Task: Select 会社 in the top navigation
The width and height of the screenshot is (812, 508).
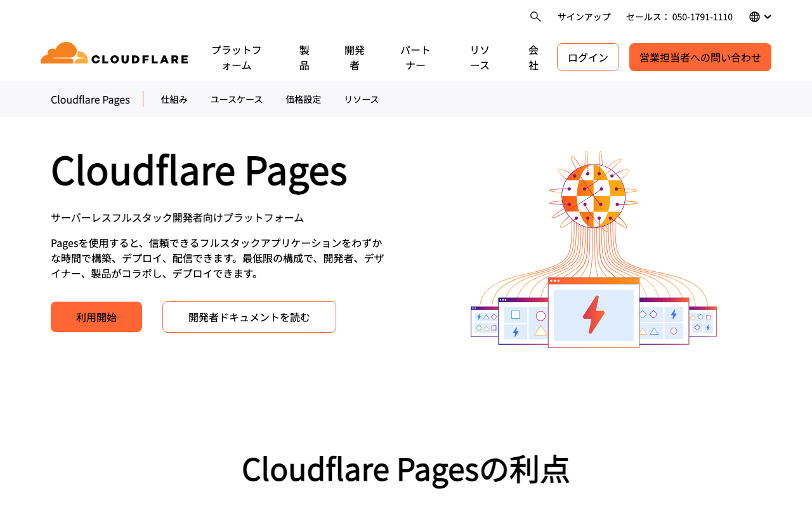Action: coord(533,57)
